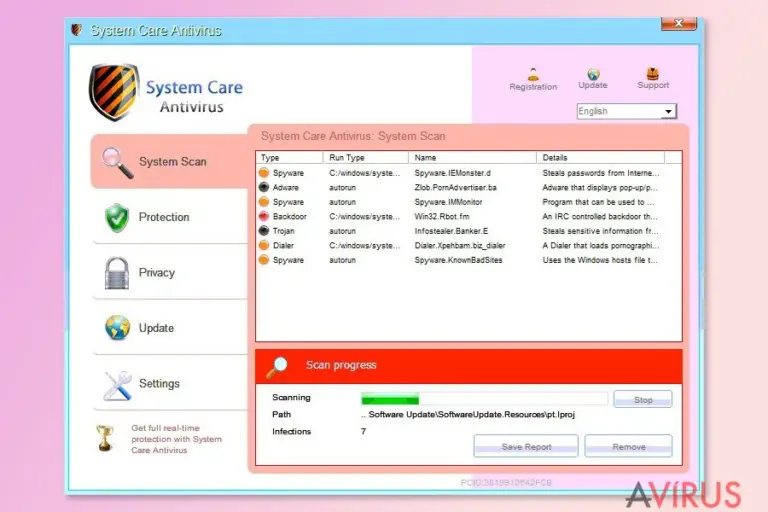The width and height of the screenshot is (768, 512).
Task: Switch to the Protection section
Action: click(x=170, y=217)
